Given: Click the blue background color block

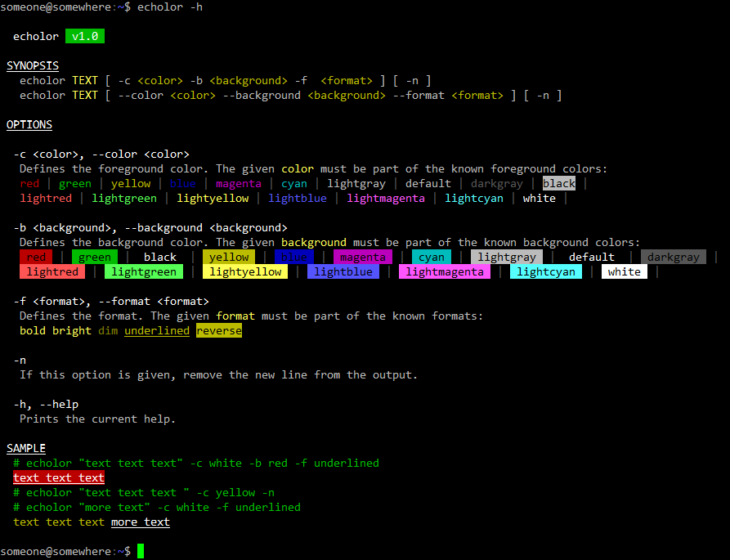Looking at the screenshot, I should click(x=294, y=257).
